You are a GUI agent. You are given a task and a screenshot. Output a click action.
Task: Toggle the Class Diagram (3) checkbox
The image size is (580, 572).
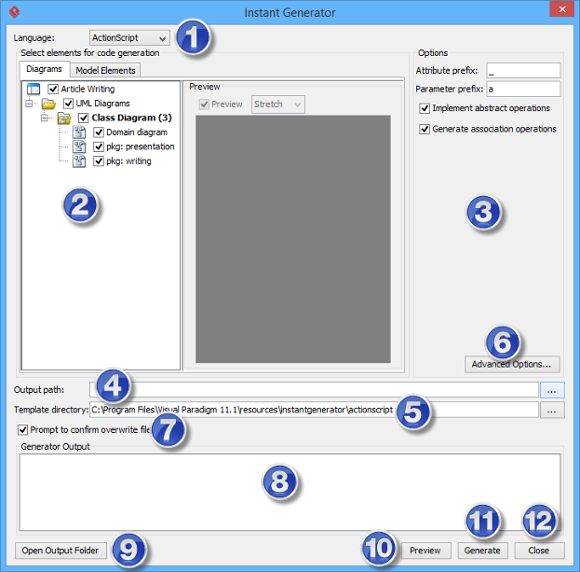coord(84,118)
